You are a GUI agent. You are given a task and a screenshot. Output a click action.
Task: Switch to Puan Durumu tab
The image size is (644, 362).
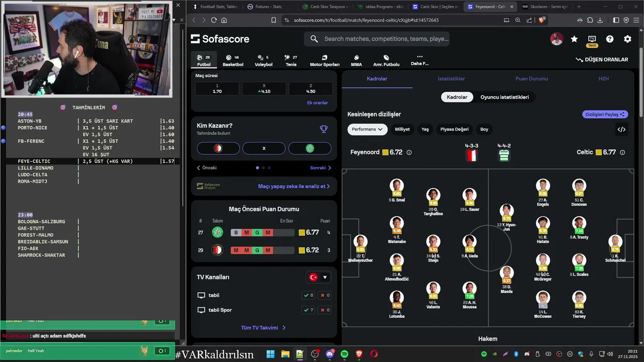[531, 79]
